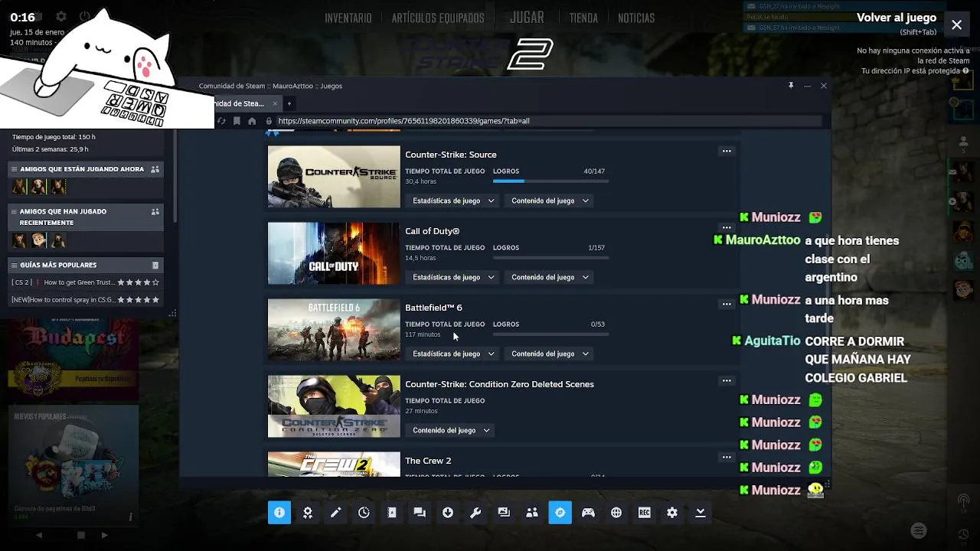Expand Estadísticas de juego for Counter-Strike: Source
The height and width of the screenshot is (551, 980).
point(453,201)
